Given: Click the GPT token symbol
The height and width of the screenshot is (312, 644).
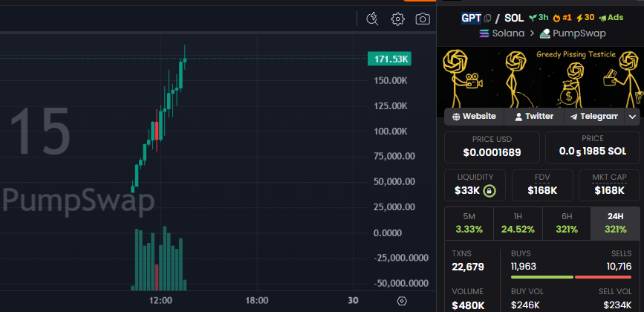Looking at the screenshot, I should click(471, 18).
